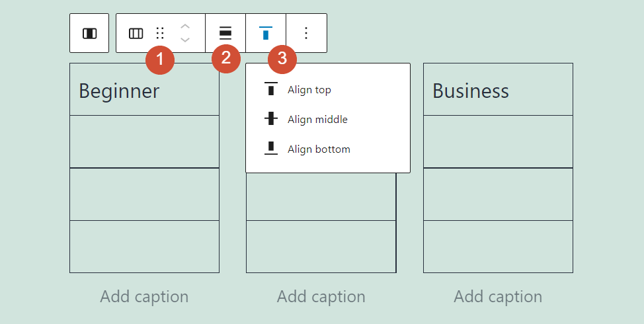Click the pricing table parent block icon
This screenshot has height=324, width=644.
89,33
